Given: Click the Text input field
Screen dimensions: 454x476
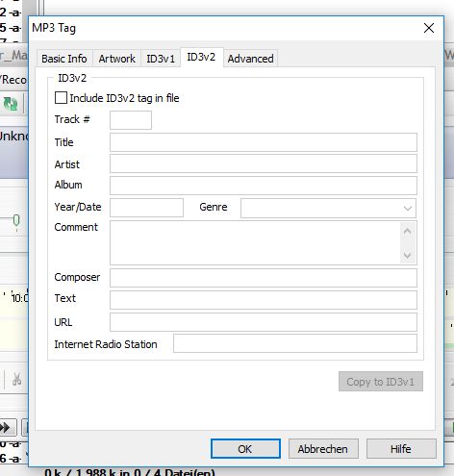Looking at the screenshot, I should pyautogui.click(x=264, y=300).
